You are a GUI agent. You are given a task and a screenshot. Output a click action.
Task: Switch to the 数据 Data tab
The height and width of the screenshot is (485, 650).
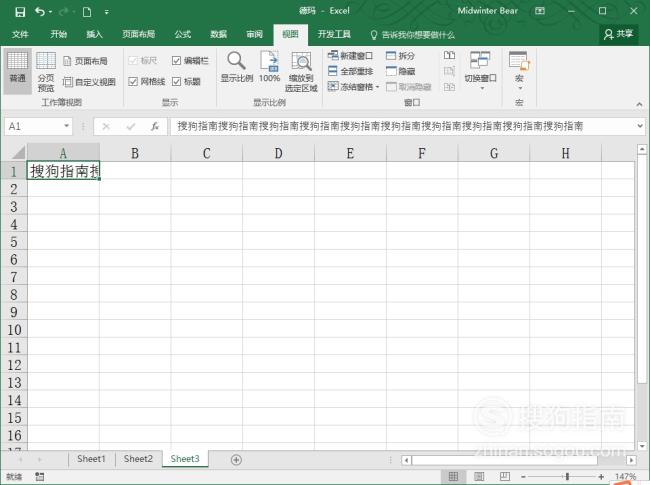point(218,34)
